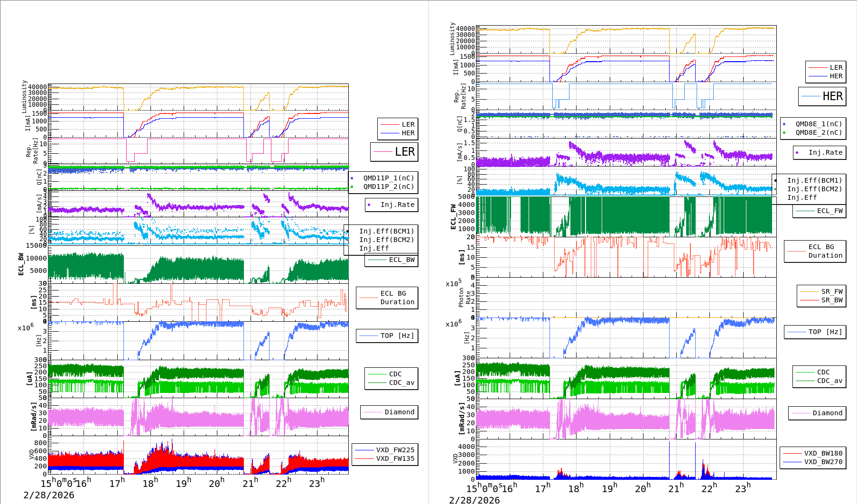
Task: Click the QMD8E_2(nC) green legend marker
Action: pos(784,133)
